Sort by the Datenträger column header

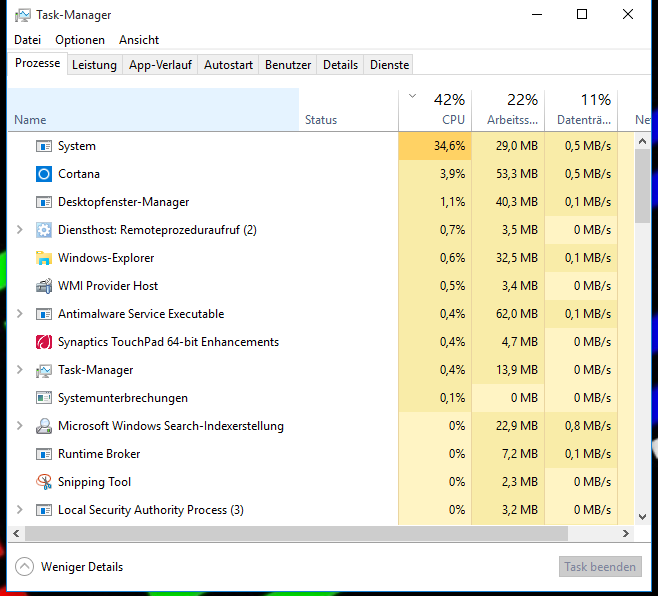click(x=581, y=110)
